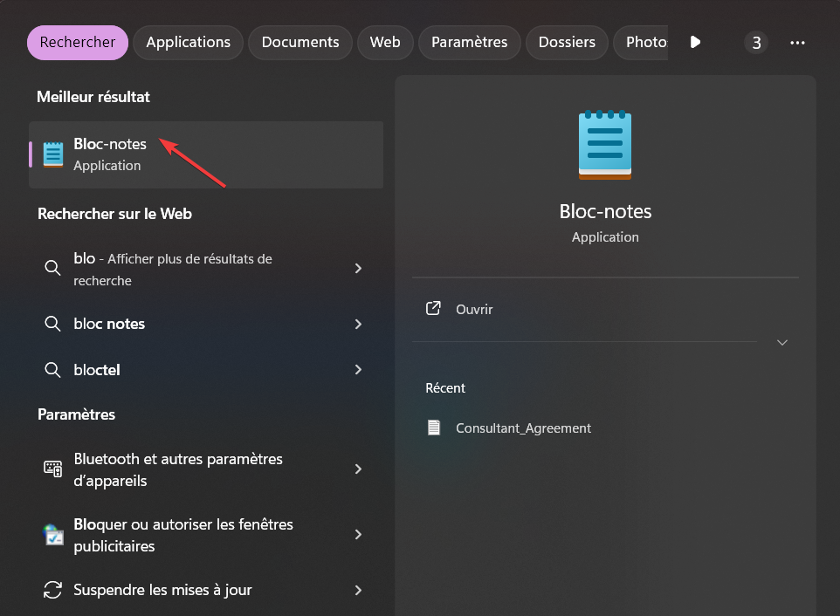The height and width of the screenshot is (616, 840).
Task: Click the update sync arrows icon
Action: (52, 590)
